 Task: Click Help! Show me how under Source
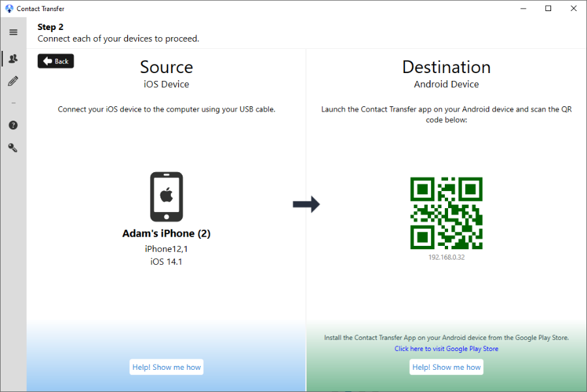tap(166, 367)
